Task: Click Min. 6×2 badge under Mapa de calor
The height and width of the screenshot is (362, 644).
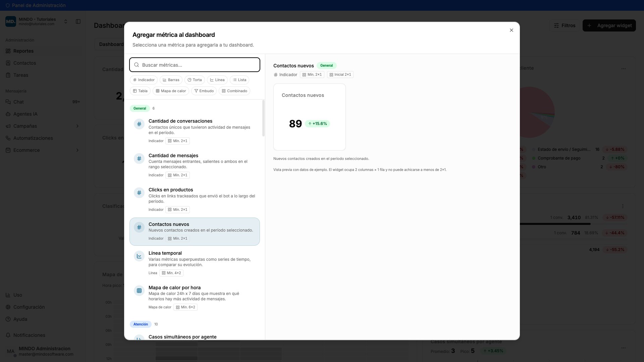Action: click(x=185, y=307)
